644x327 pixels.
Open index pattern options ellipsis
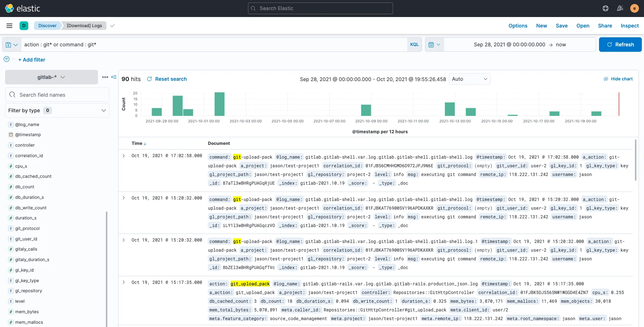point(105,77)
